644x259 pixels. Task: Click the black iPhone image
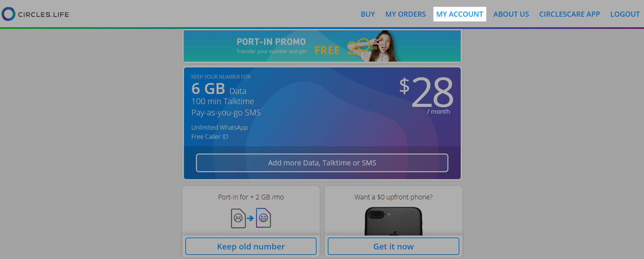(393, 222)
